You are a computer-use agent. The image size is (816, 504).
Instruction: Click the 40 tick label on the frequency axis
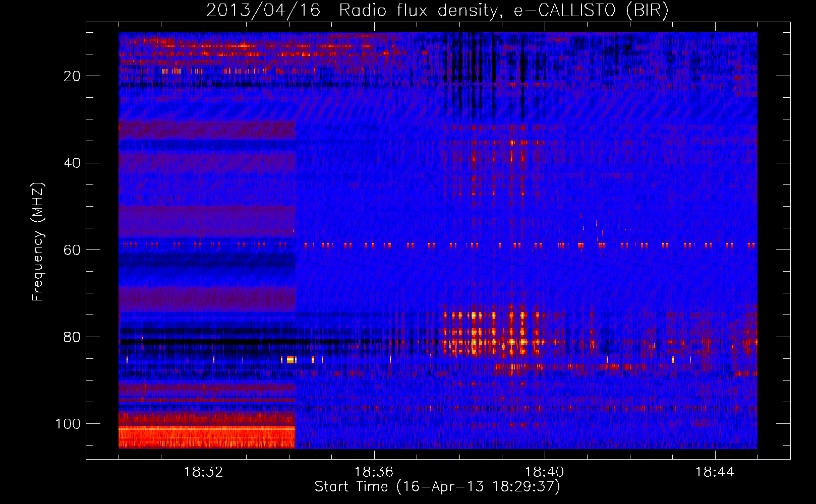pyautogui.click(x=72, y=163)
